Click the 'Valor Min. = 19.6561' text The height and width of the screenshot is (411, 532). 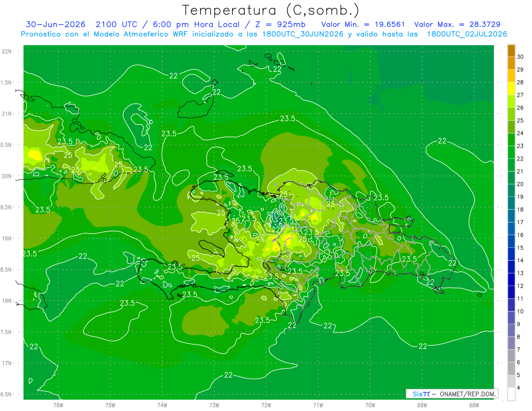[363, 24]
